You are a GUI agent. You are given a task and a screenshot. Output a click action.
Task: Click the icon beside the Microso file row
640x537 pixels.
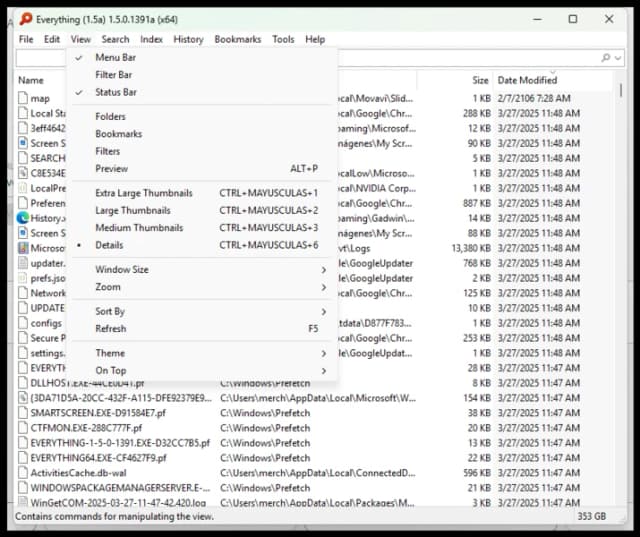point(23,248)
